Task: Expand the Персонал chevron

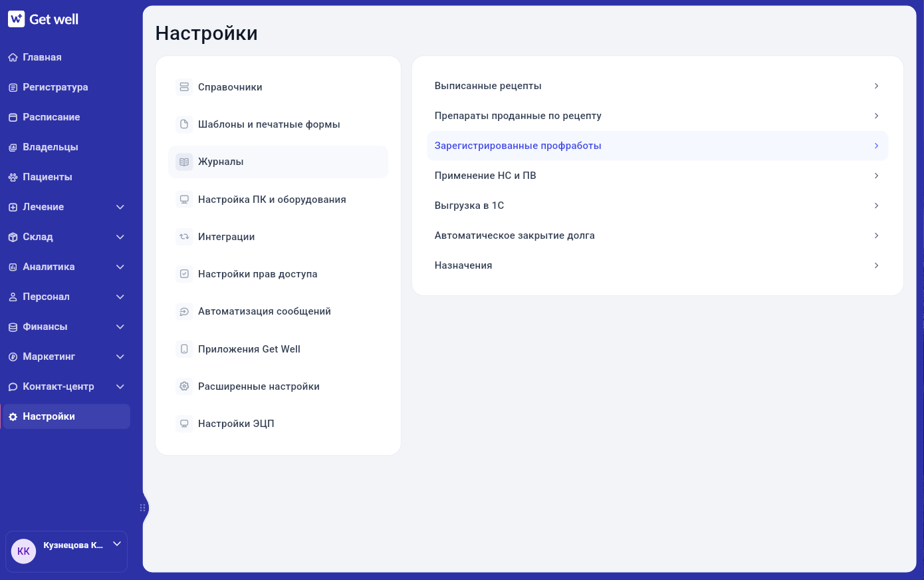Action: click(x=120, y=297)
